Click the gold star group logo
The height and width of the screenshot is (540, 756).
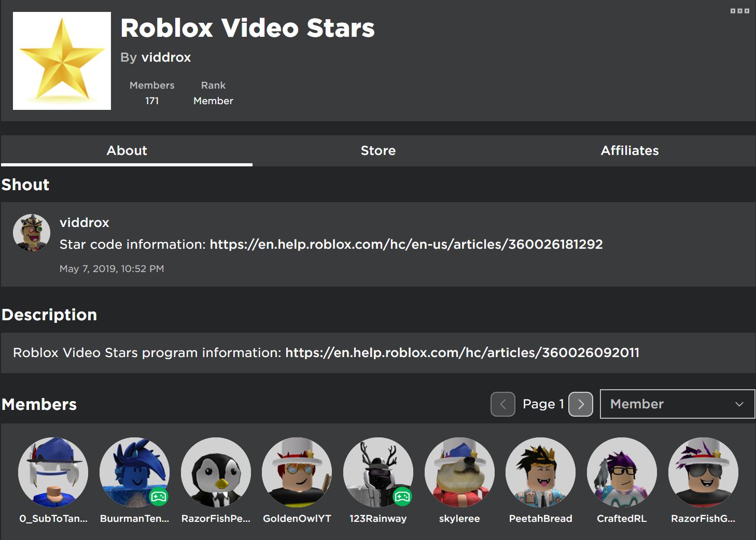[62, 61]
